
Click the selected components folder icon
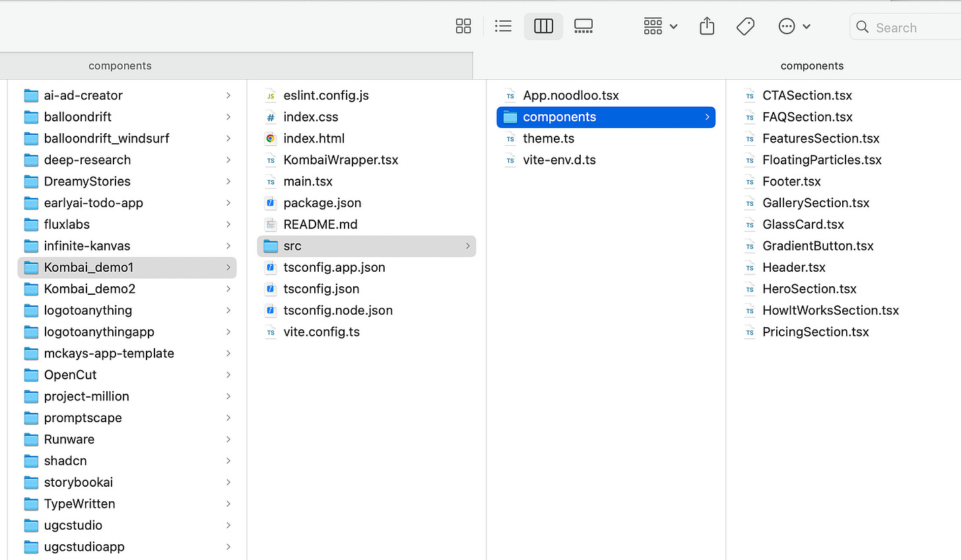[510, 117]
